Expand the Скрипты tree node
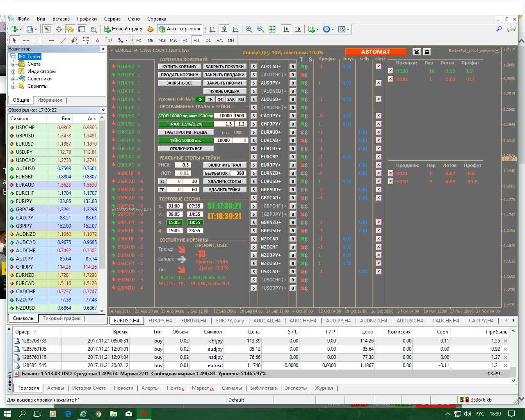 pos(13,87)
